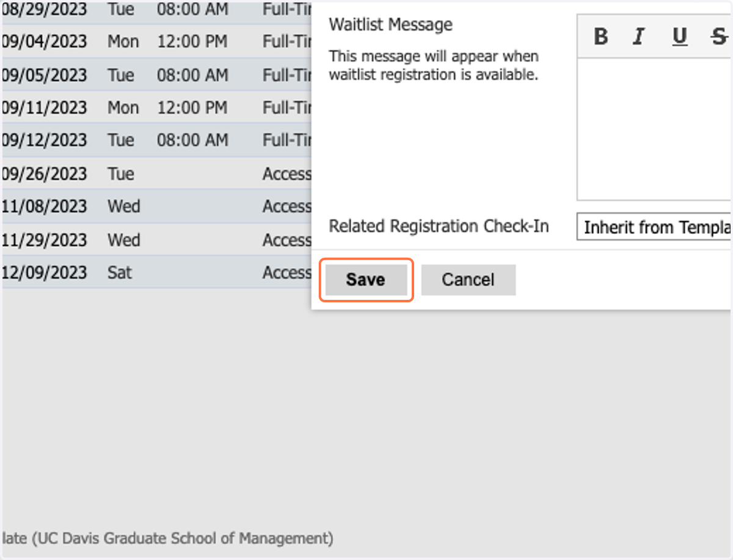Viewport: 733px width, 560px height.
Task: Select the 11/29/2023 date cell
Action: (44, 239)
